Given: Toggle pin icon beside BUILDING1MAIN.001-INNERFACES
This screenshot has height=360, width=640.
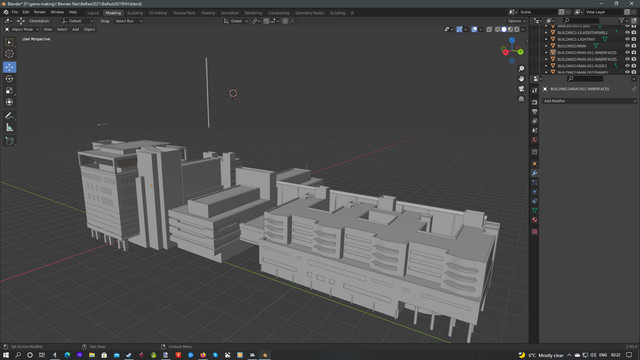Looking at the screenshot, I should point(634,89).
